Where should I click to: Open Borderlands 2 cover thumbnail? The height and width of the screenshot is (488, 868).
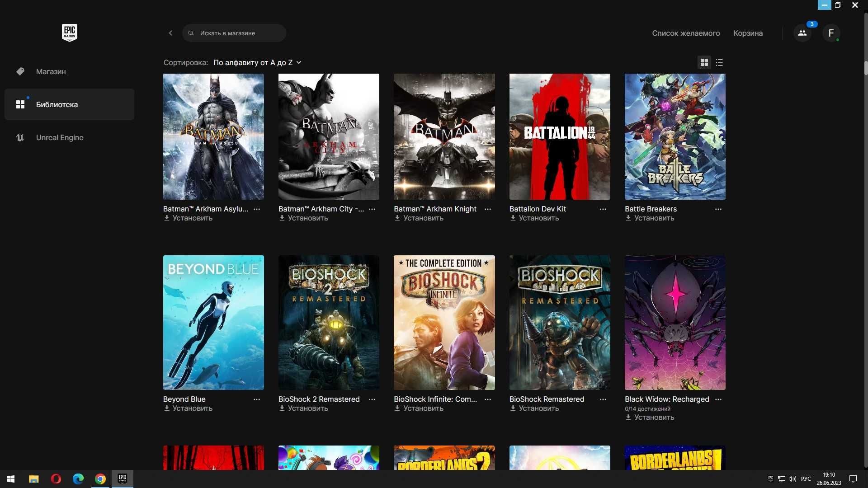pos(444,458)
